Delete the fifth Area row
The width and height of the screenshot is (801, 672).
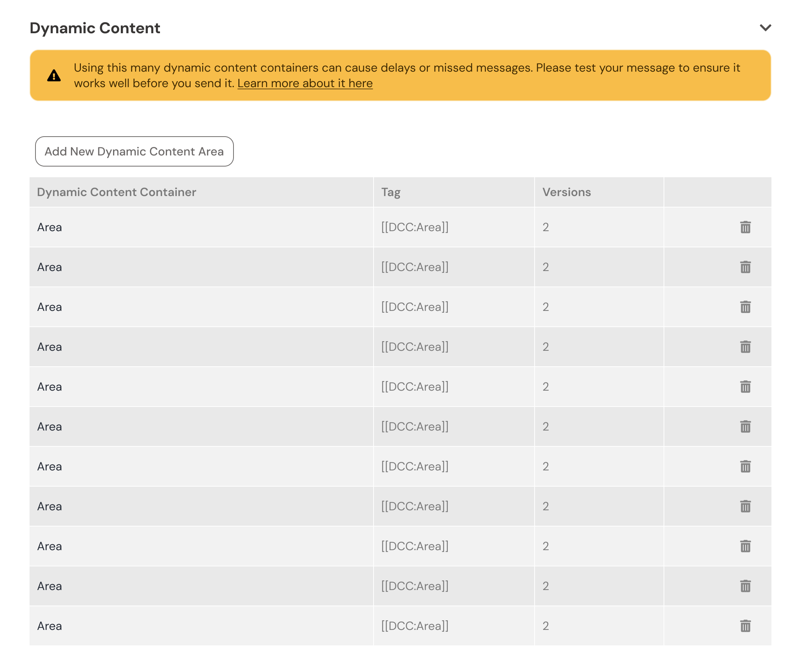coord(745,387)
